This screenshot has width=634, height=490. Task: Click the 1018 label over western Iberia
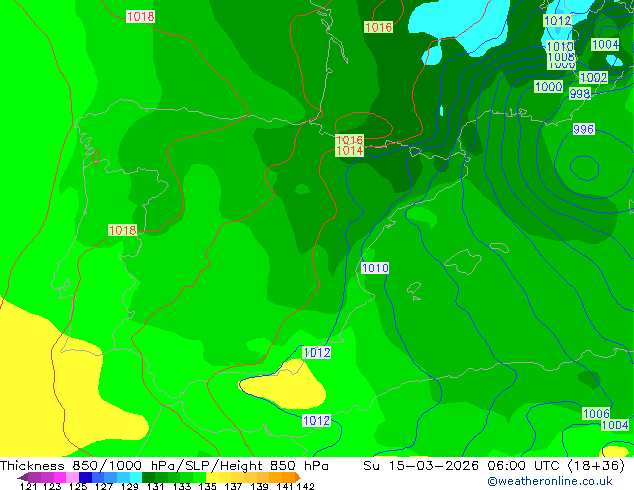pyautogui.click(x=123, y=230)
